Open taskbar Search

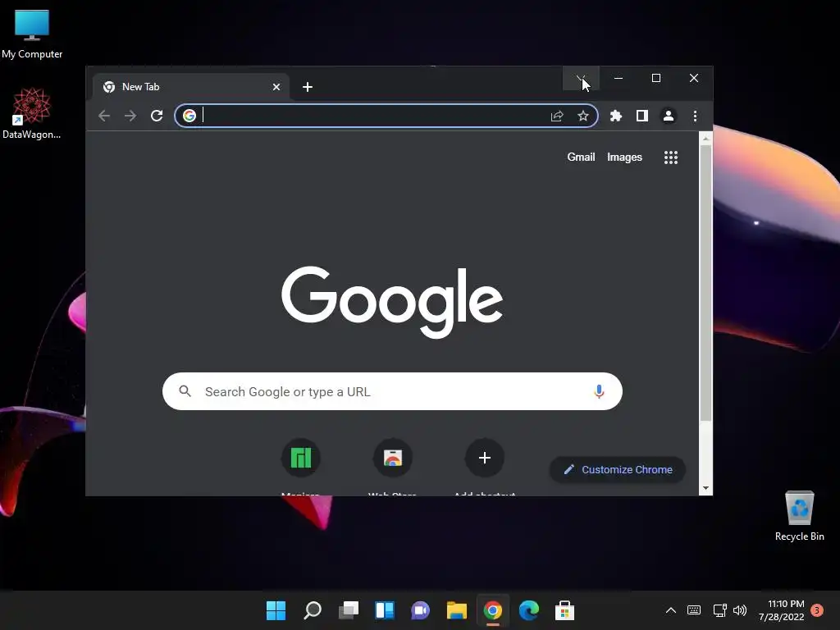pyautogui.click(x=313, y=610)
